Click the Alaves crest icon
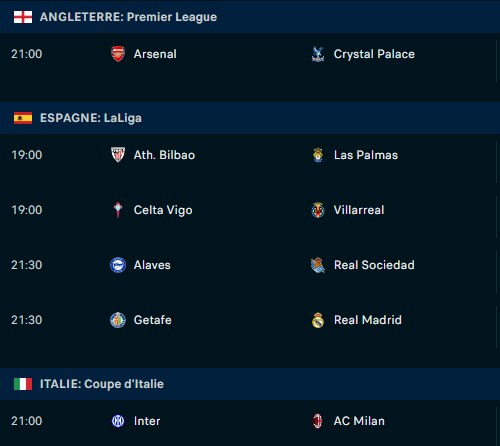This screenshot has height=446, width=500. (118, 265)
